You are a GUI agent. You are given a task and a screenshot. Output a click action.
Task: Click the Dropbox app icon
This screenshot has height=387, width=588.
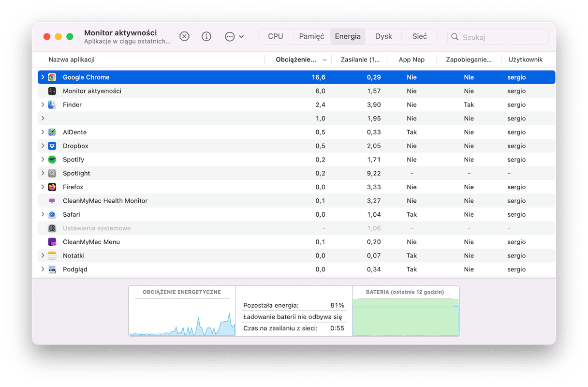[52, 146]
